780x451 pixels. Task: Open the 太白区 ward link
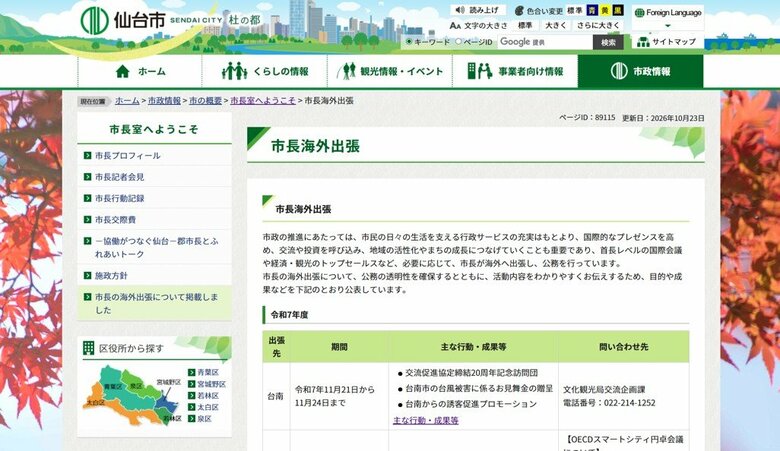pyautogui.click(x=208, y=407)
